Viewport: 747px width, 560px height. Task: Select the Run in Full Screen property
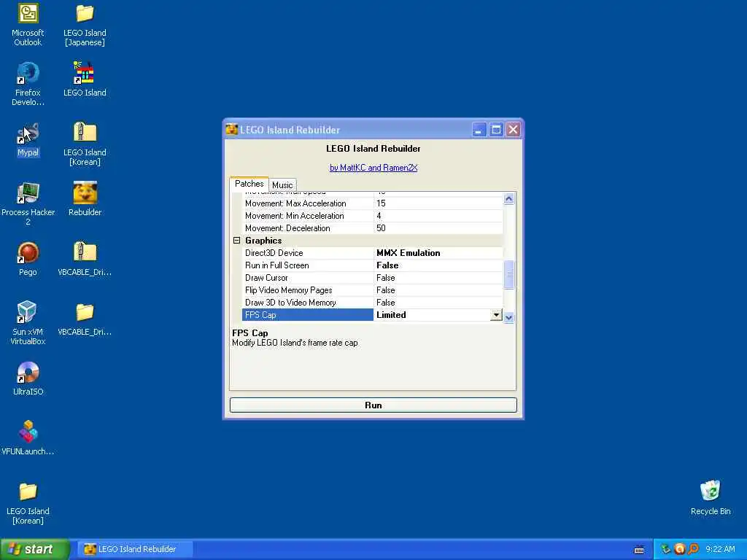373,265
